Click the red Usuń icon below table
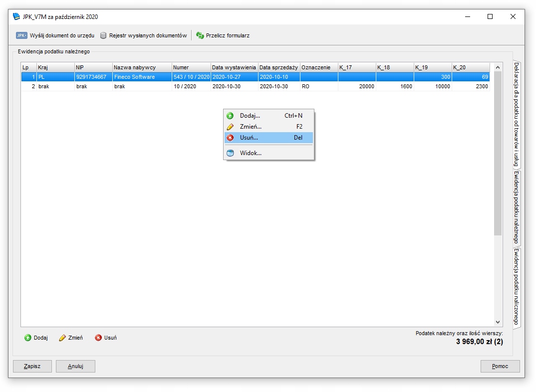Image resolution: width=536 pixels, height=392 pixels. [98, 338]
